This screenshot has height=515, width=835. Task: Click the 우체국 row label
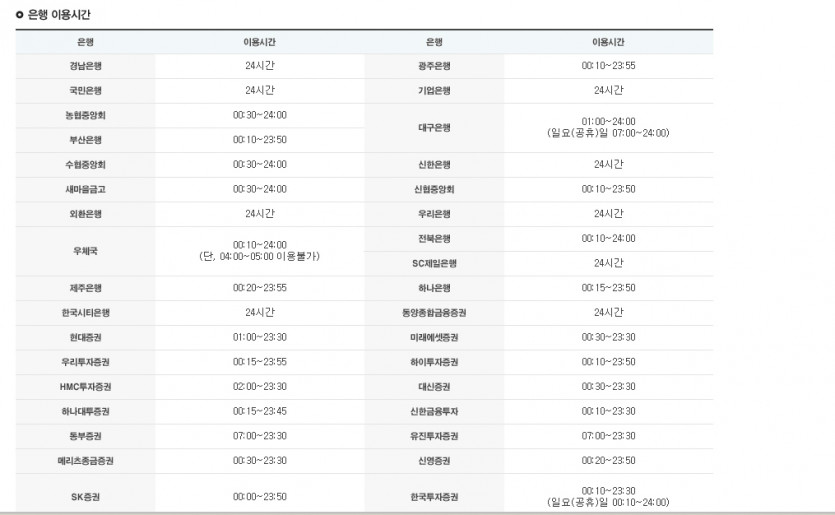(x=85, y=251)
